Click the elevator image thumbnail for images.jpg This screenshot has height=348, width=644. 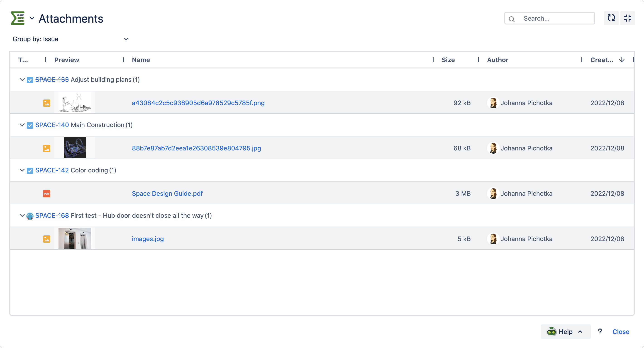75,238
